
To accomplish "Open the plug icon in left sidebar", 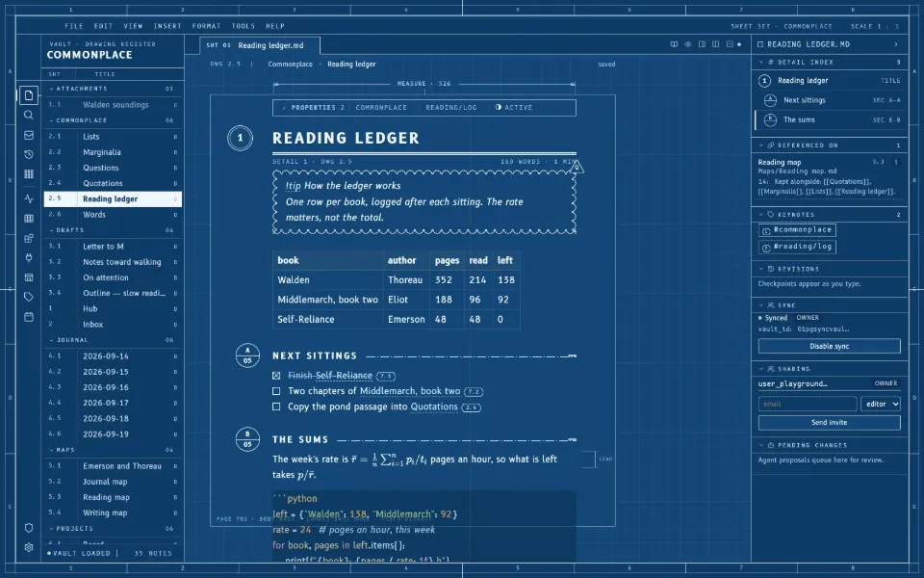I will point(28,258).
